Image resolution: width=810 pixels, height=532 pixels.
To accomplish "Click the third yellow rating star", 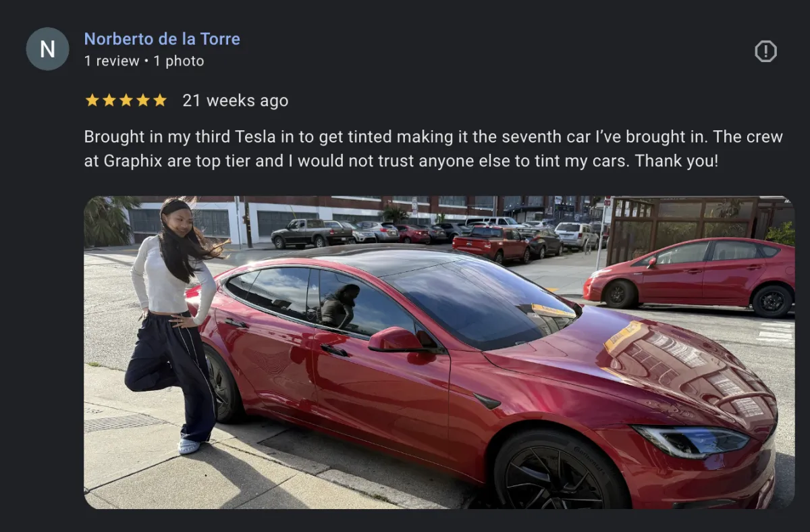I will [126, 101].
